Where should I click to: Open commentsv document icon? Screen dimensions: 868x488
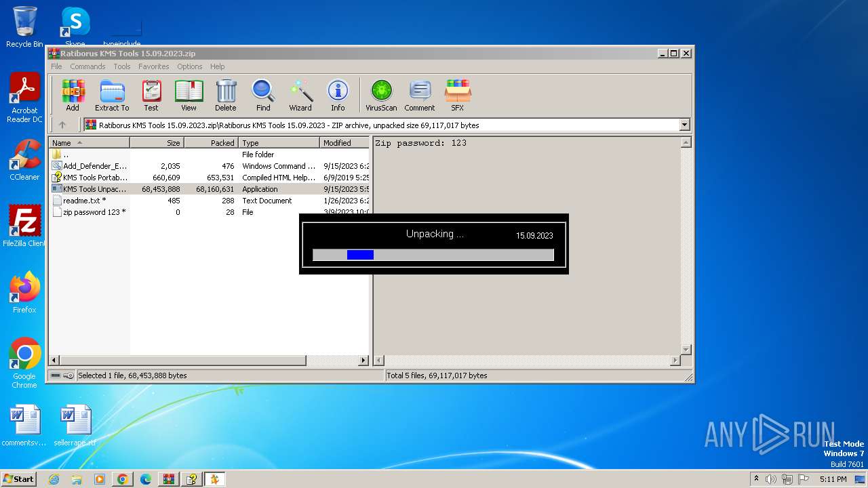(x=24, y=426)
